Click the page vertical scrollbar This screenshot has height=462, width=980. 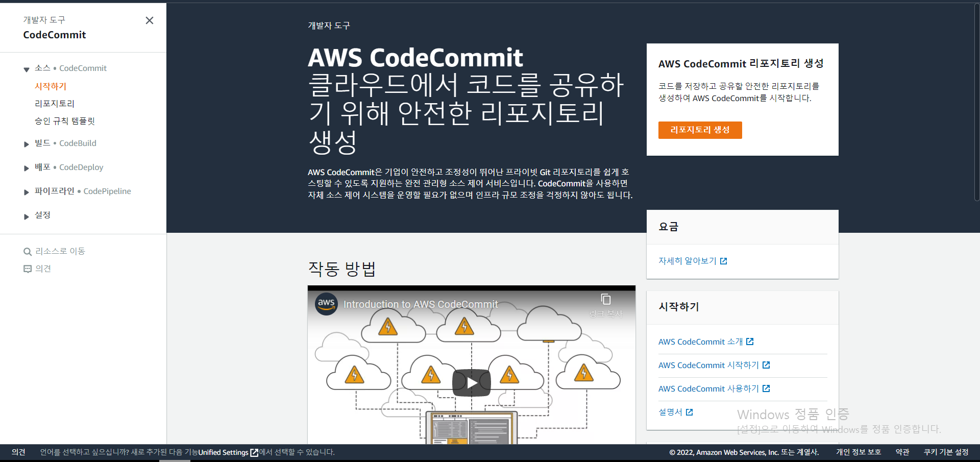[x=977, y=102]
